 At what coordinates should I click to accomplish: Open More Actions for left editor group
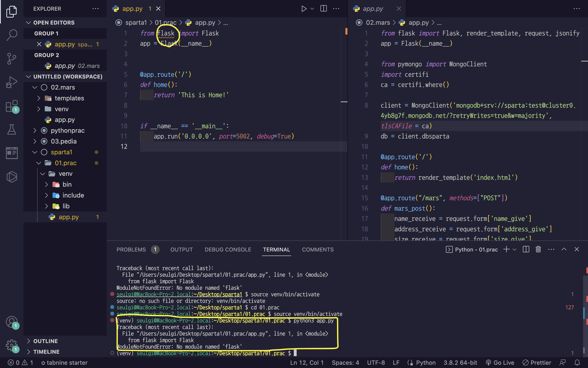336,9
